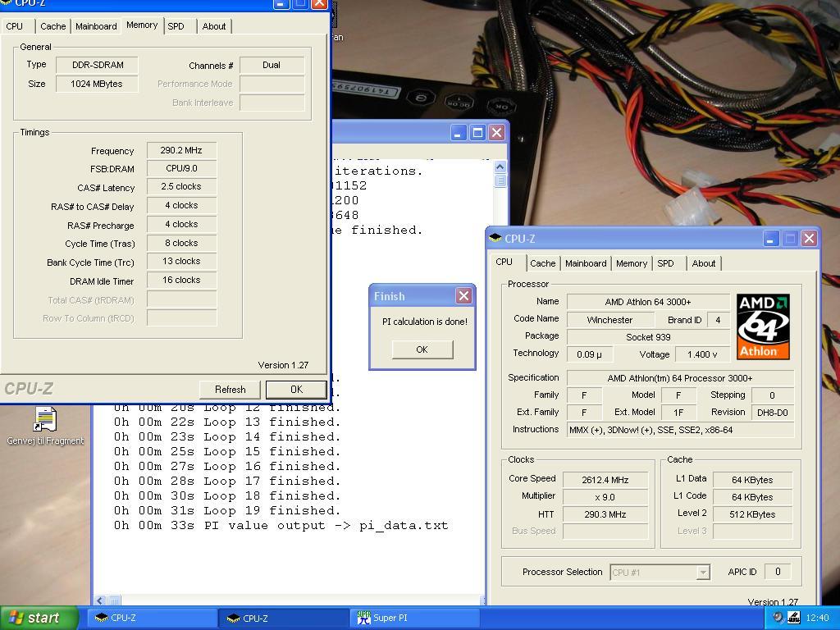Screen dimensions: 840x630
Task: Click the Revision value DH8-D0
Action: (773, 413)
